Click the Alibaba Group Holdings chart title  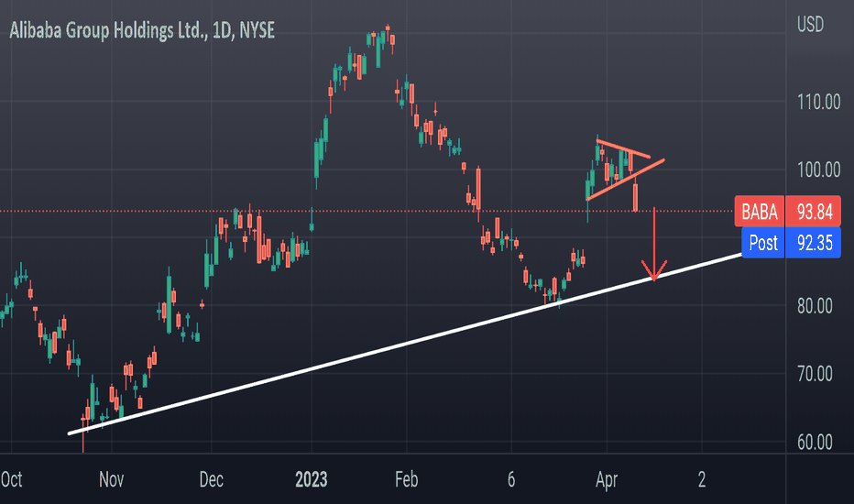point(142,30)
